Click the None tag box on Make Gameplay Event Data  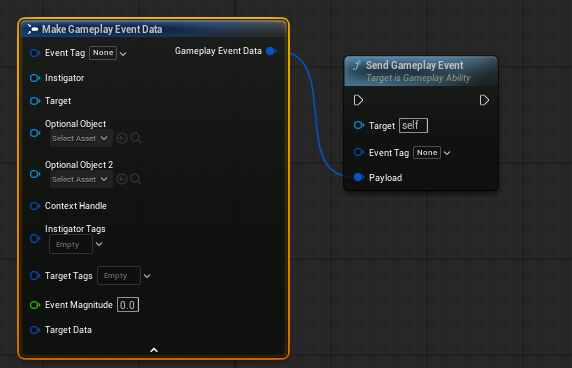pyautogui.click(x=103, y=53)
